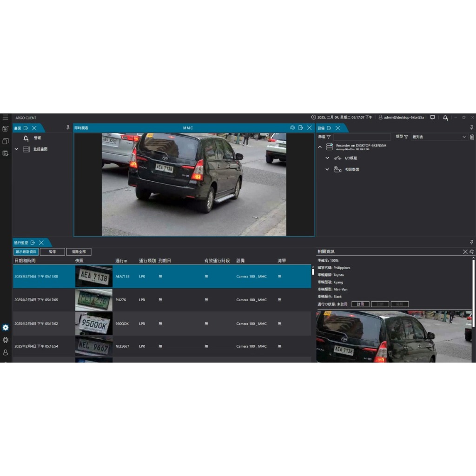Click the 篩選 filter text field

pyautogui.click(x=362, y=137)
